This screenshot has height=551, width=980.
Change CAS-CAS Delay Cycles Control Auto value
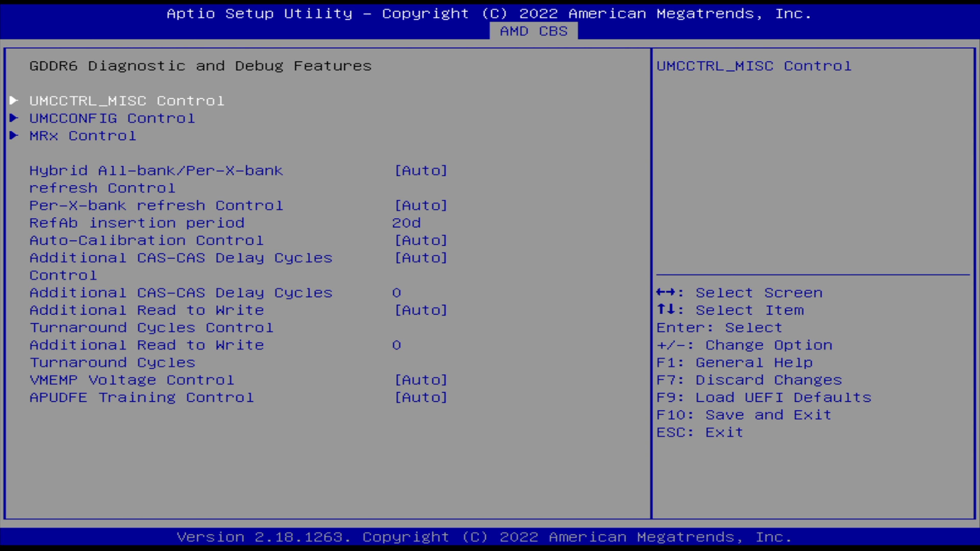[421, 258]
